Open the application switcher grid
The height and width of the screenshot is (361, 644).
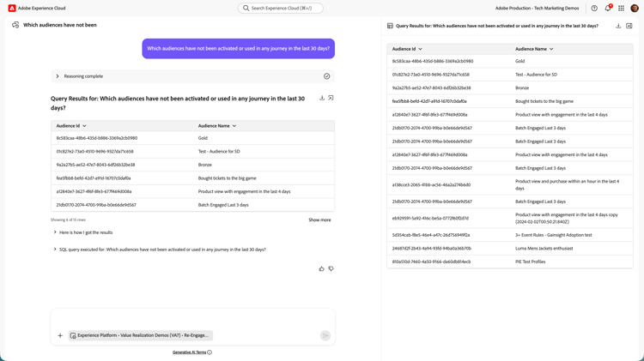[x=621, y=9]
